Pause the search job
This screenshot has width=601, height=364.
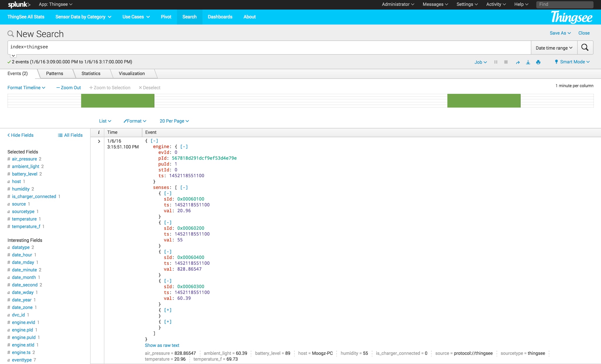(496, 62)
